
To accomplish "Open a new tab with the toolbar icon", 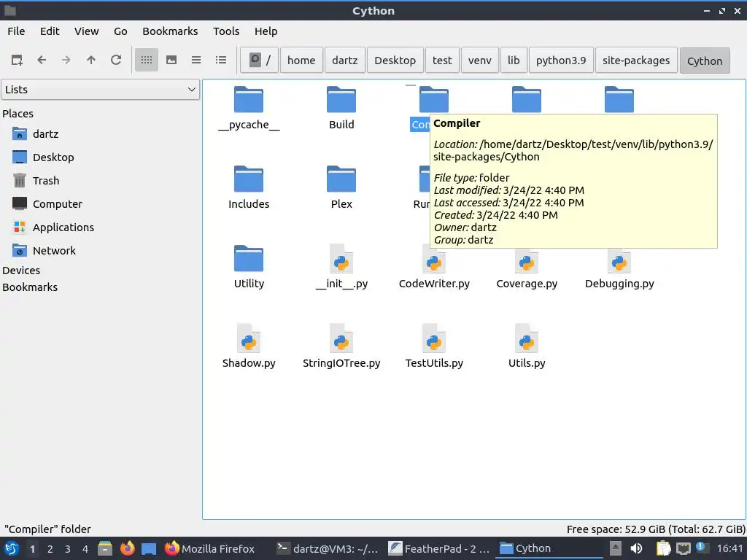I will tap(18, 60).
